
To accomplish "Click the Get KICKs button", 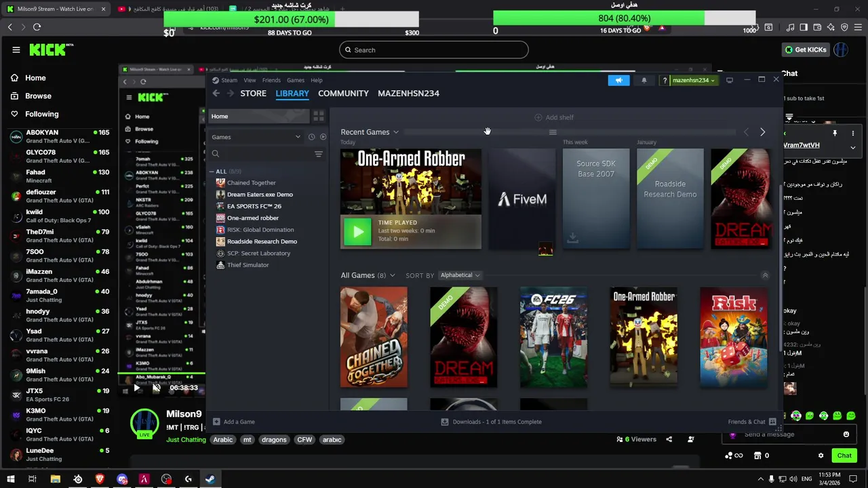I will pos(806,49).
